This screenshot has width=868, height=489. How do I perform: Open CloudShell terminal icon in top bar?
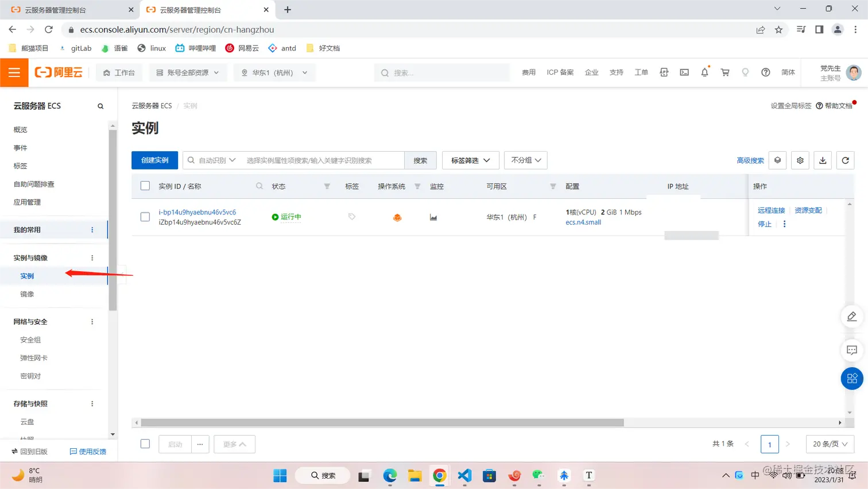684,72
